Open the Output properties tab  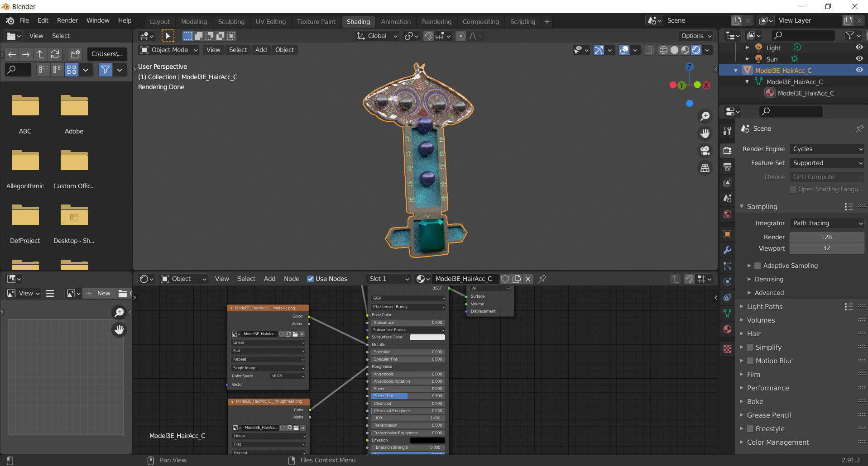pyautogui.click(x=727, y=166)
